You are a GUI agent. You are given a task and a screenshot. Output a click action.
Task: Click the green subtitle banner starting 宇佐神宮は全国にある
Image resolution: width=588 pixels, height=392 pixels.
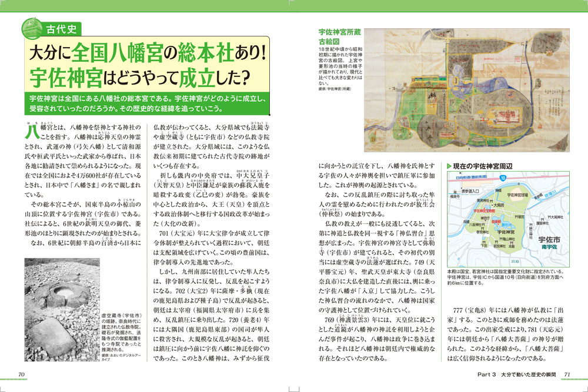[x=147, y=103]
